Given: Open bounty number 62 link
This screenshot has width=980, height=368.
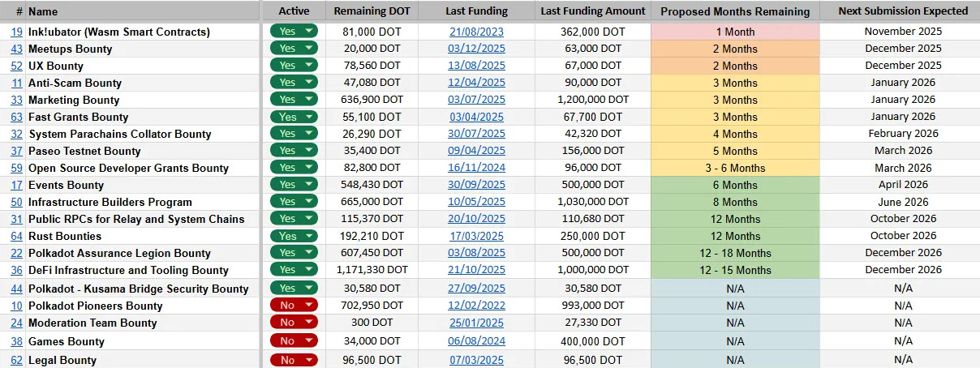Looking at the screenshot, I should pyautogui.click(x=16, y=360).
